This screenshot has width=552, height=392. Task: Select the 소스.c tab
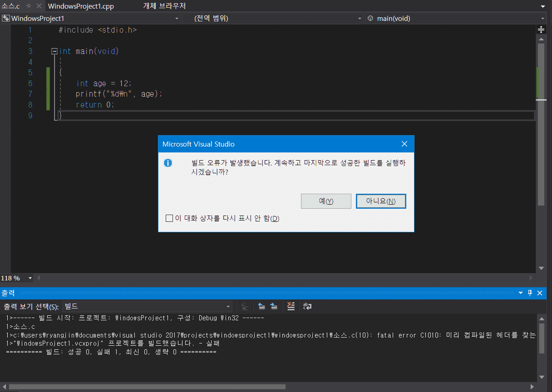[x=10, y=6]
